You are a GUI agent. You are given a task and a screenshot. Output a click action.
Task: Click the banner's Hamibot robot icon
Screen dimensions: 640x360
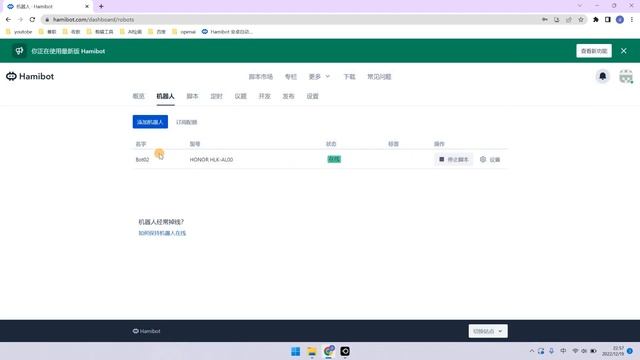(19, 51)
